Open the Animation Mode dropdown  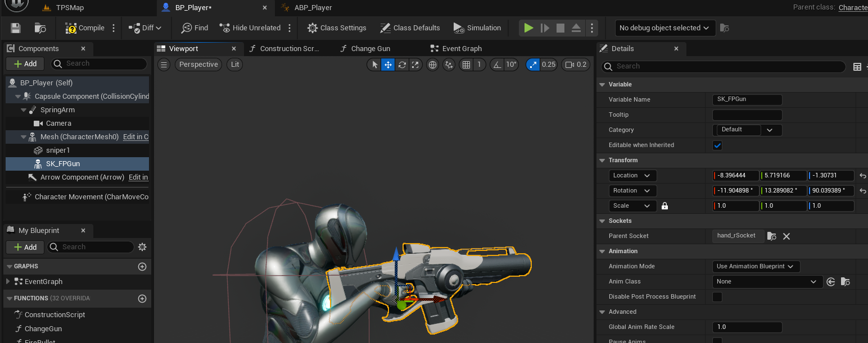pyautogui.click(x=756, y=267)
